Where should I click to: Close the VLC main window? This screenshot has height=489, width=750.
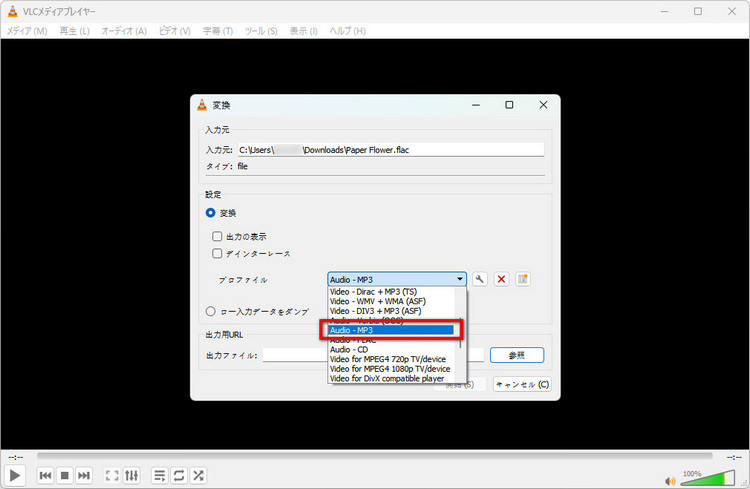tap(732, 11)
